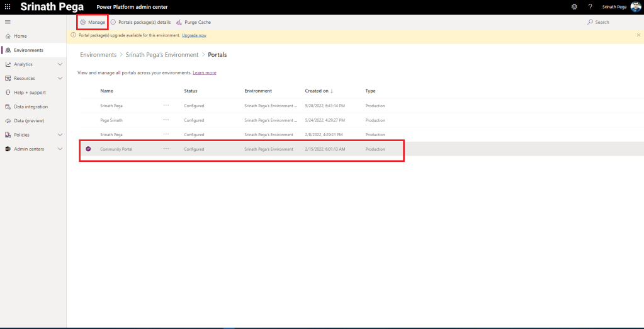Expand the Resources navigation section
This screenshot has width=644, height=329.
coord(60,78)
